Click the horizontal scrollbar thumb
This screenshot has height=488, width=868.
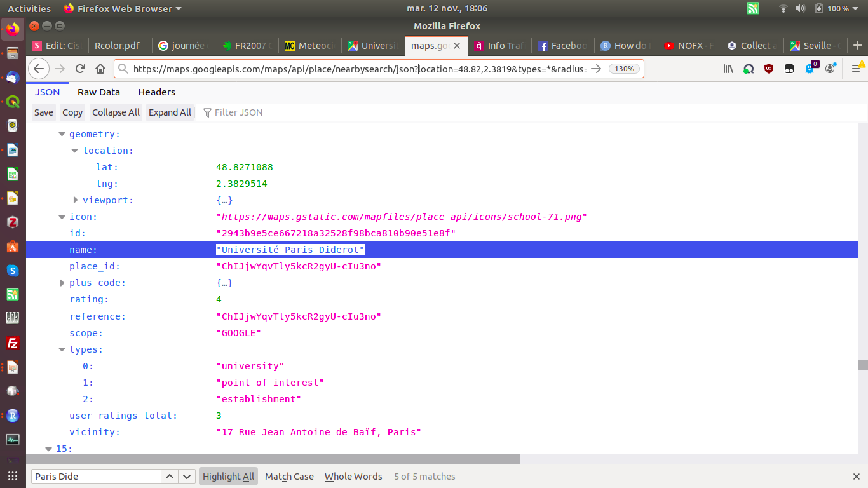[x=273, y=459]
